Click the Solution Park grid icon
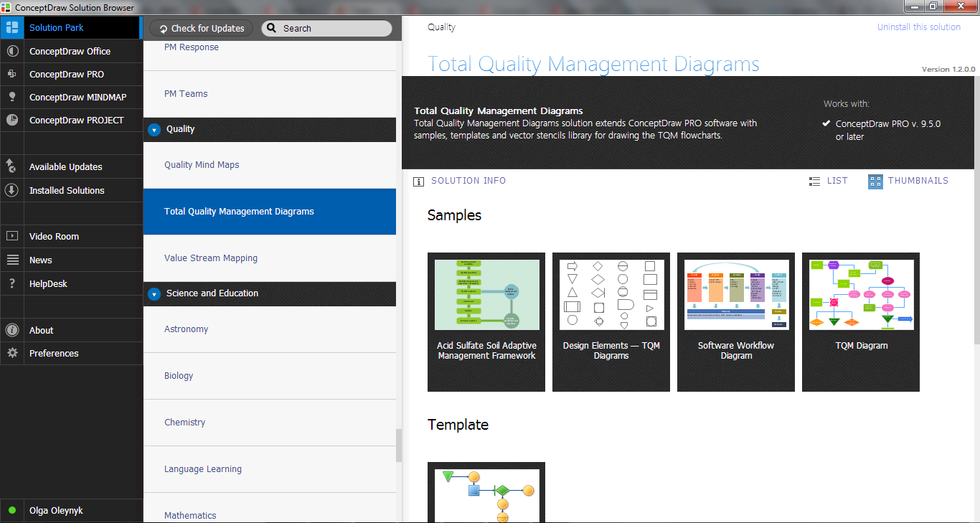 [12, 28]
